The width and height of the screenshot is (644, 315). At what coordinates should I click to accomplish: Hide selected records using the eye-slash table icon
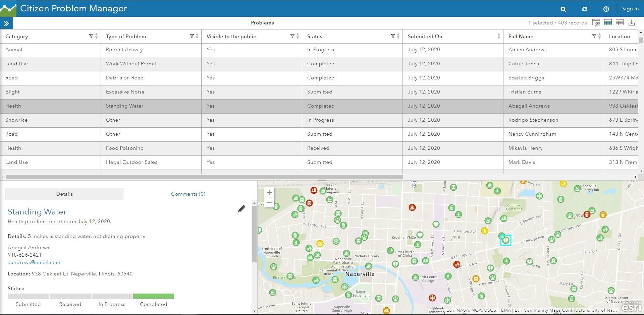(596, 22)
